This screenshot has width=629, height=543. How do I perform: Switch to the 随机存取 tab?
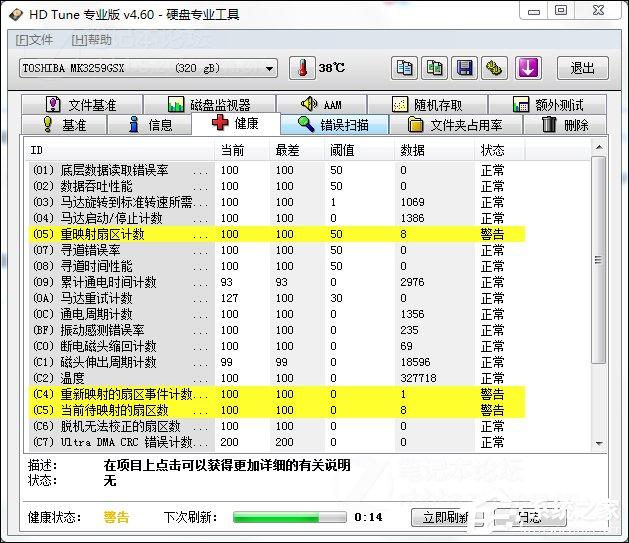428,105
